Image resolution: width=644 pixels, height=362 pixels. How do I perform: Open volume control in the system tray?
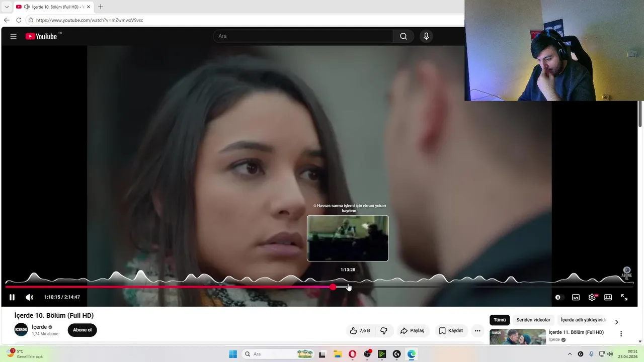tap(611, 354)
